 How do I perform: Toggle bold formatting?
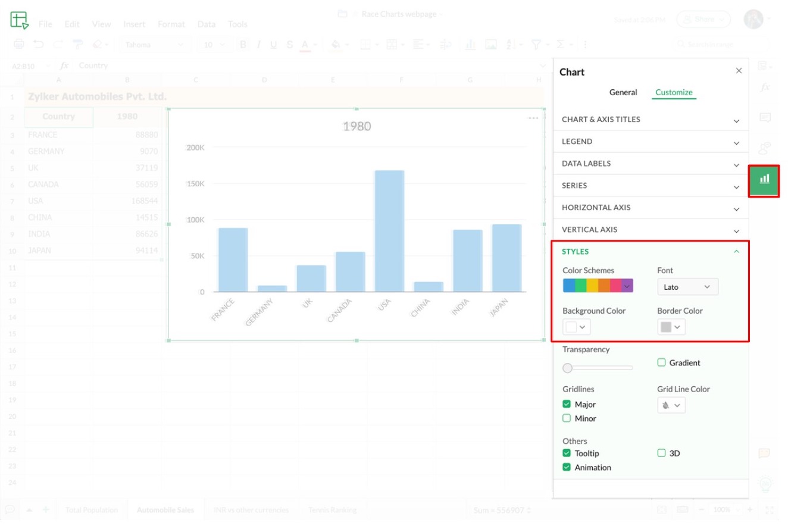pyautogui.click(x=243, y=45)
